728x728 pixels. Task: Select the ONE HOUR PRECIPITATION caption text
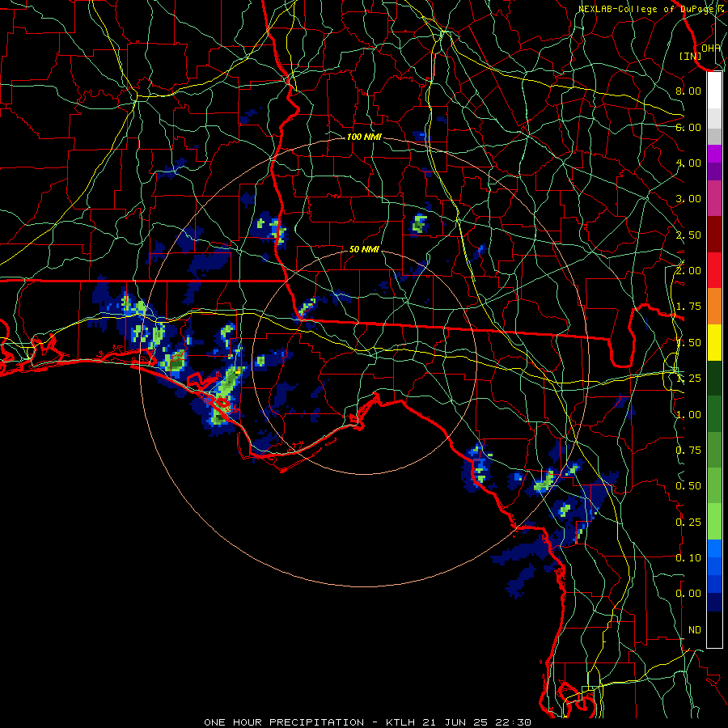pyautogui.click(x=284, y=722)
